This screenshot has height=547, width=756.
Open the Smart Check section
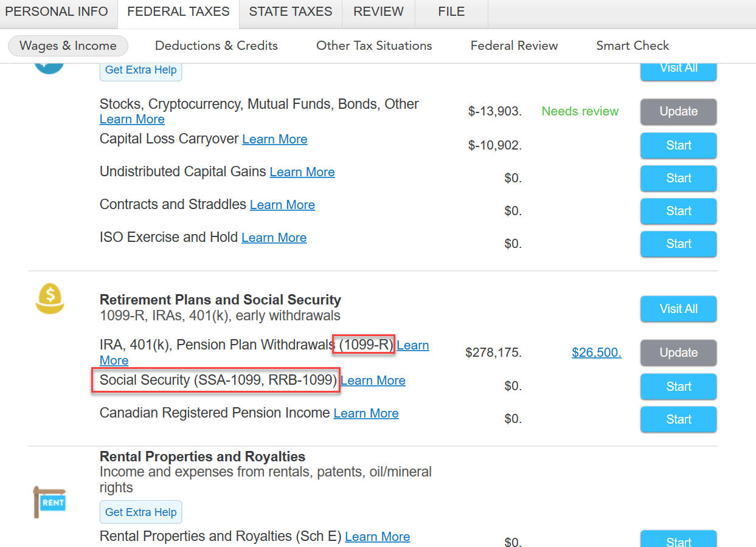pos(633,46)
